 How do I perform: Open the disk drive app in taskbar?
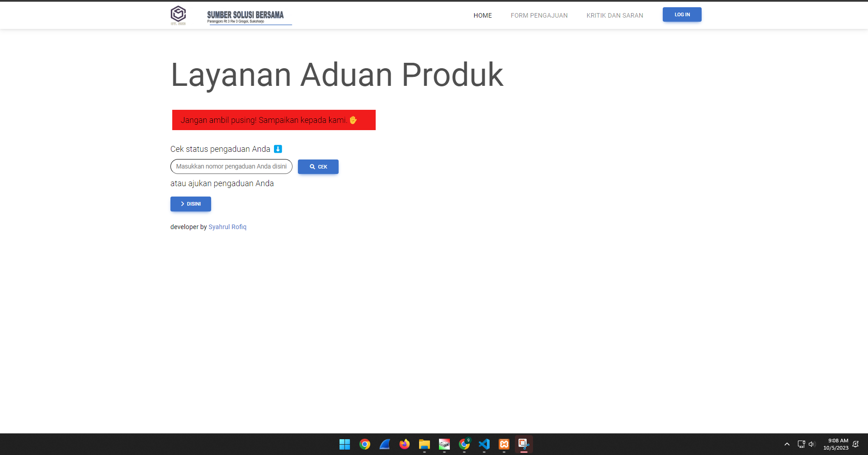coord(444,444)
